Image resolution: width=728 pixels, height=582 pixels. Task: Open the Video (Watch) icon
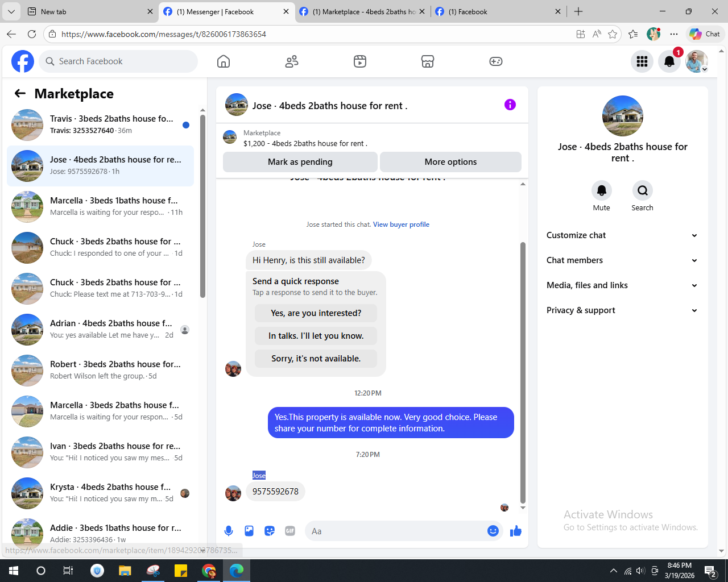tap(360, 61)
